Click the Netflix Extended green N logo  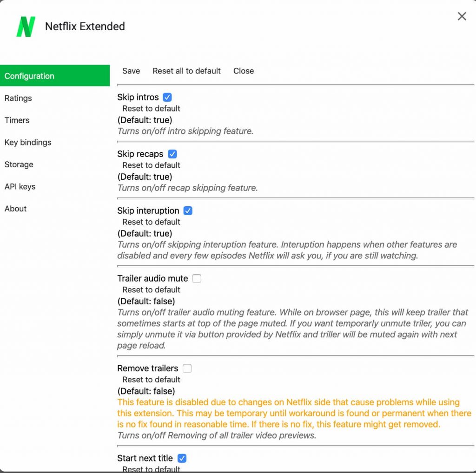pos(26,26)
